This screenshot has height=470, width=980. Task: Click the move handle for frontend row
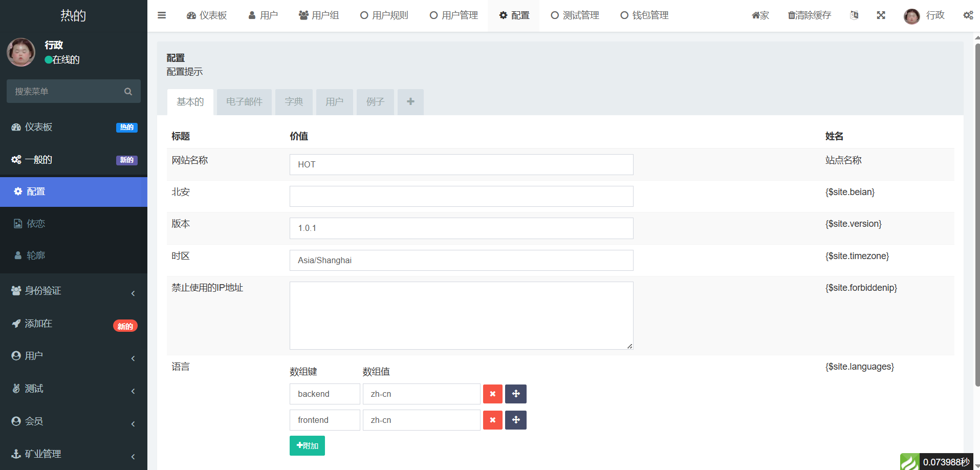(515, 420)
